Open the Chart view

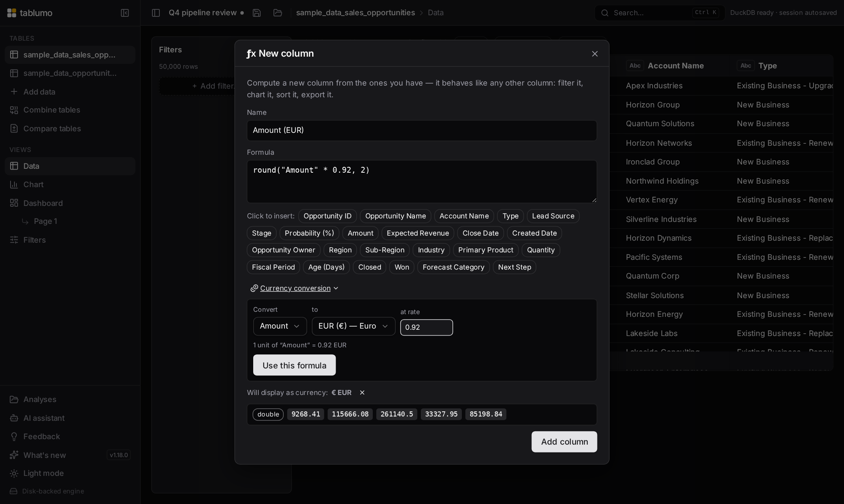click(70, 184)
